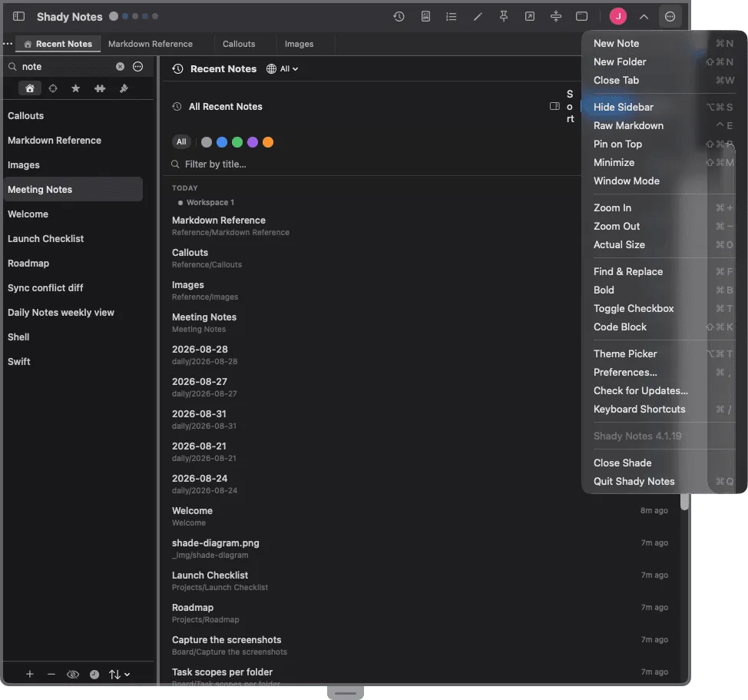Image resolution: width=748 pixels, height=700 pixels.
Task: Click the pencil edit icon in toolbar
Action: [478, 17]
